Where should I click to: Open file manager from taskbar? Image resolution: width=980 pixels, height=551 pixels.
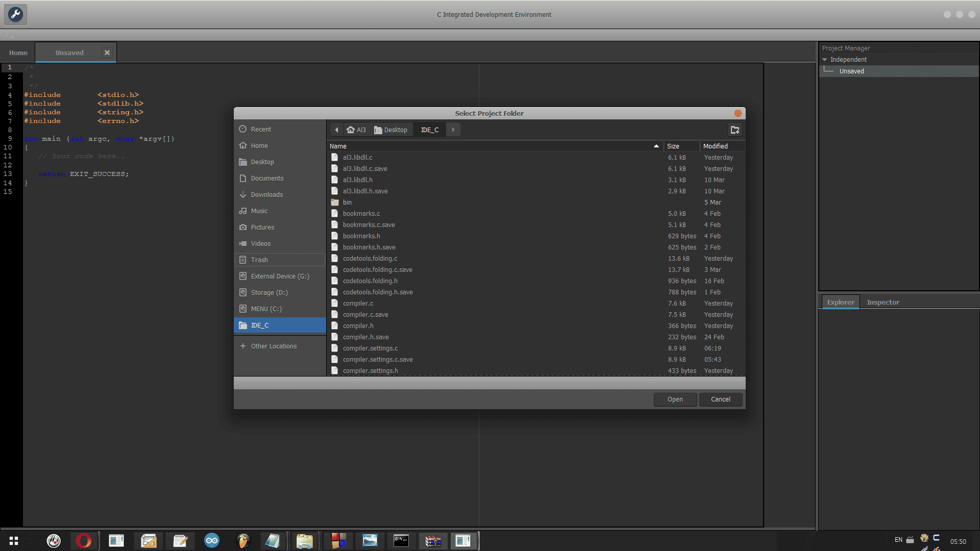[x=304, y=541]
